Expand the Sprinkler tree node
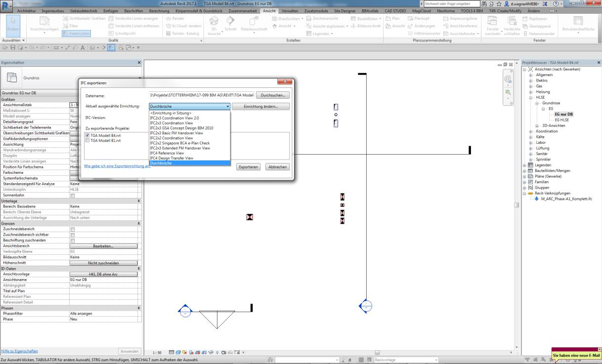The height and width of the screenshot is (364, 602). pos(531,160)
